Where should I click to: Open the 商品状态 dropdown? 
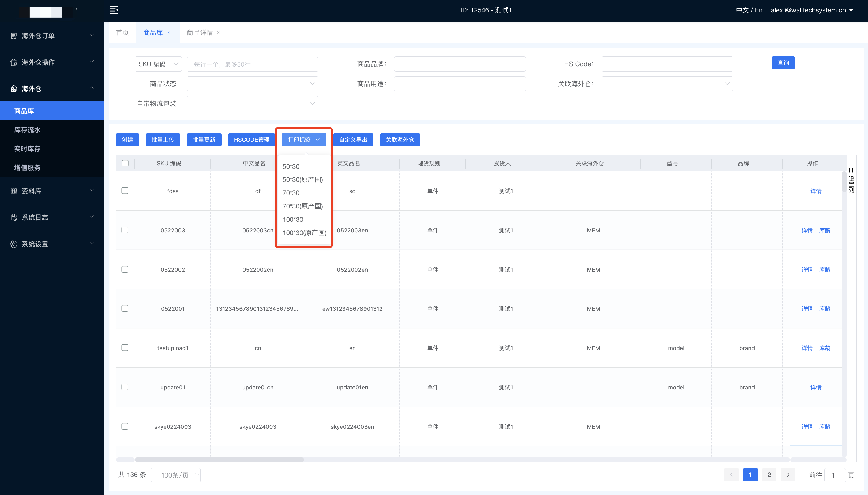[252, 84]
